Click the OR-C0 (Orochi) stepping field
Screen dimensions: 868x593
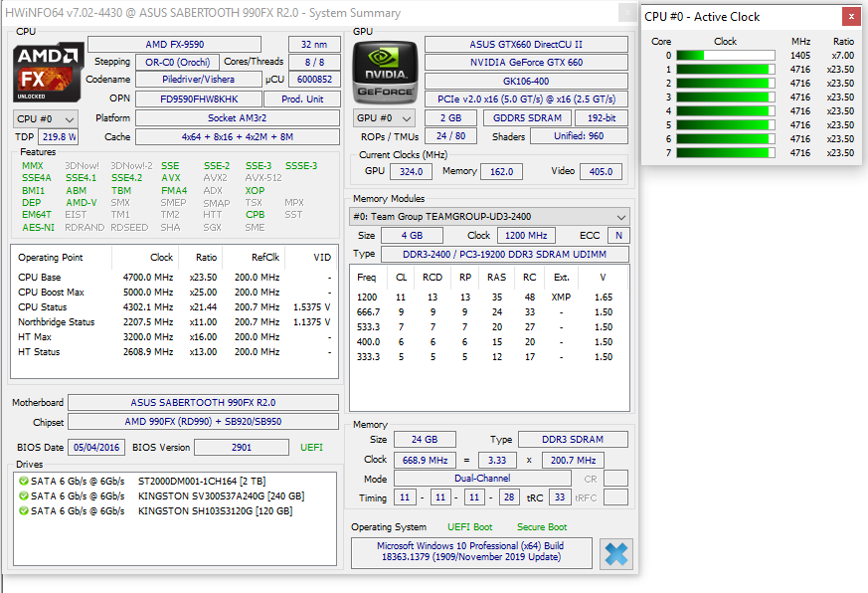[178, 62]
